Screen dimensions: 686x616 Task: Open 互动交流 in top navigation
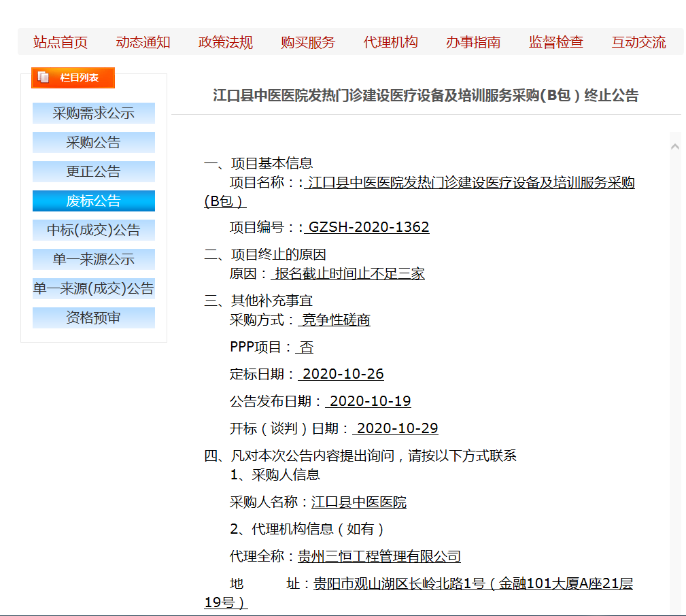coord(639,42)
